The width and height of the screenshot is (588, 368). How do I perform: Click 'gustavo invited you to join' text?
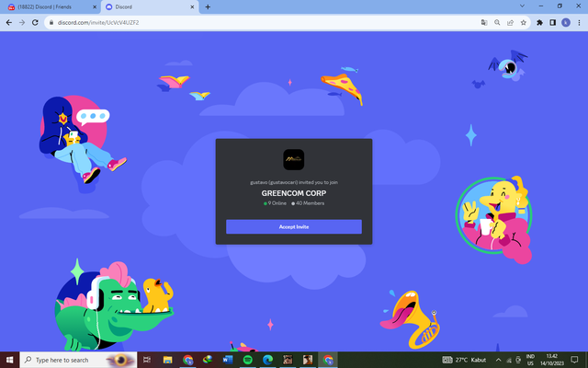[294, 182]
